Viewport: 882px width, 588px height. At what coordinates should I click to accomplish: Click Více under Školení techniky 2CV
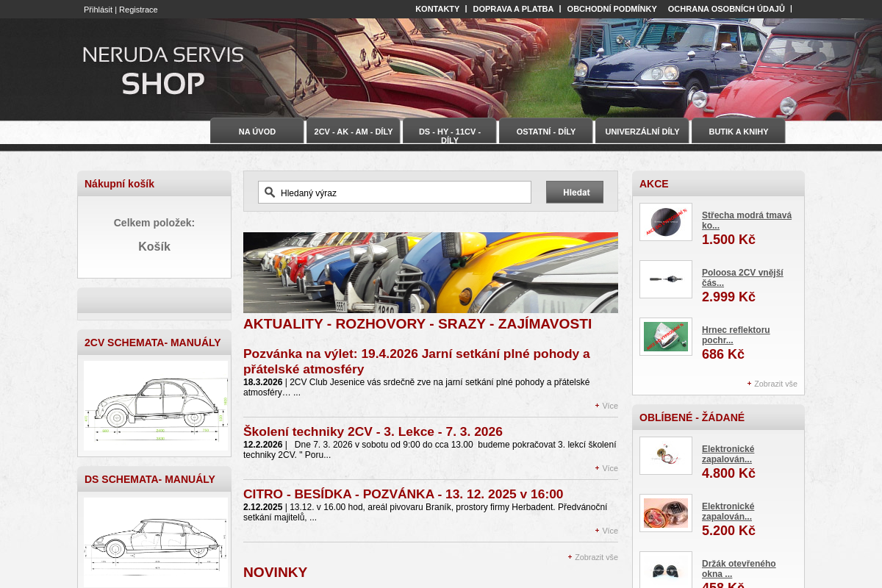(x=609, y=468)
